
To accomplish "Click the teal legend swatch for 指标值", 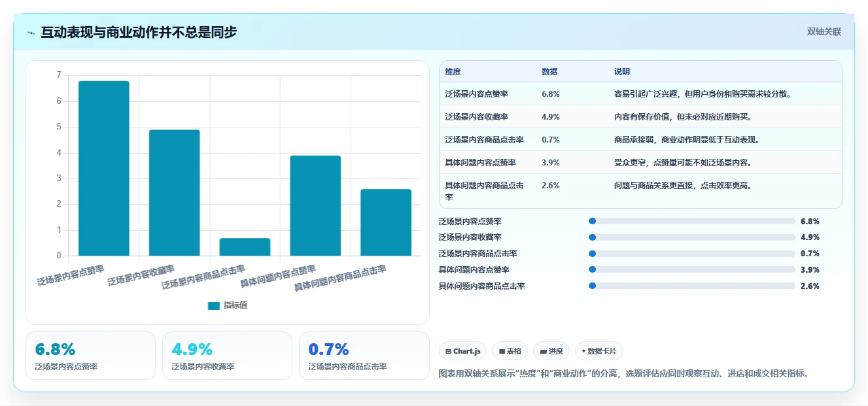I will 214,305.
